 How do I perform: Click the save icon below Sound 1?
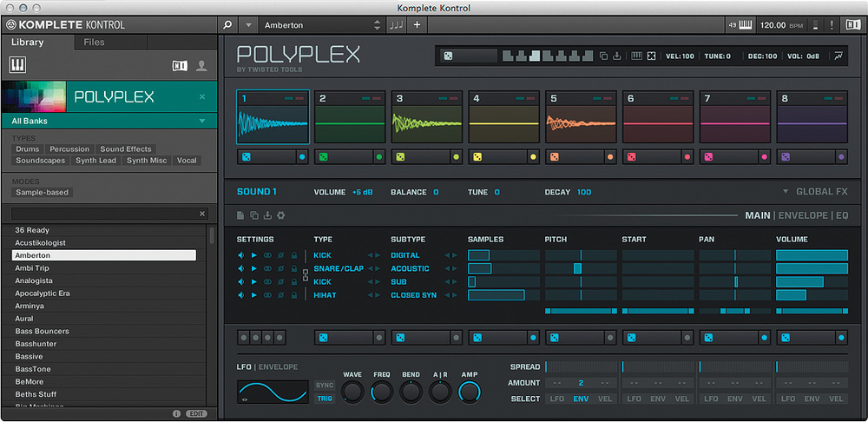tap(267, 215)
